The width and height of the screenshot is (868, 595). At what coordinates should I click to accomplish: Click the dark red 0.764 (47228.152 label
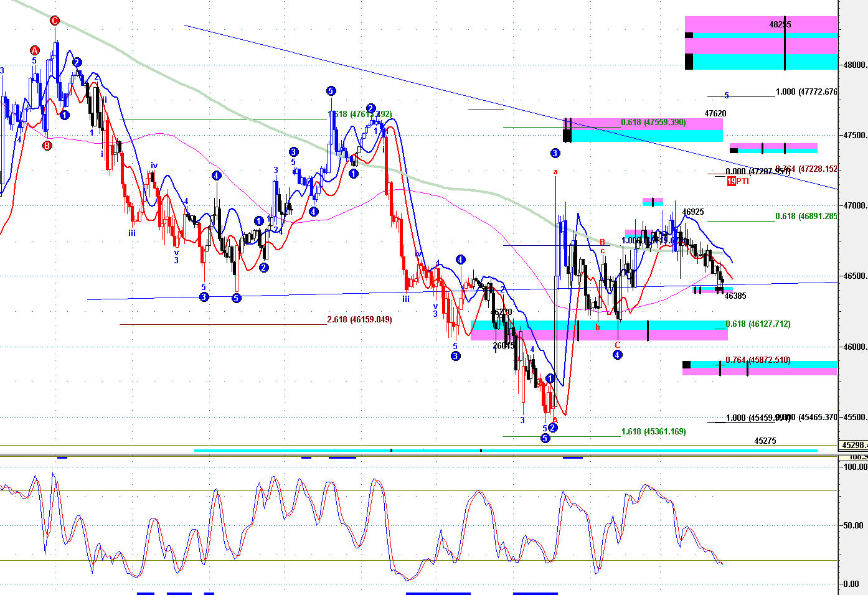(807, 169)
